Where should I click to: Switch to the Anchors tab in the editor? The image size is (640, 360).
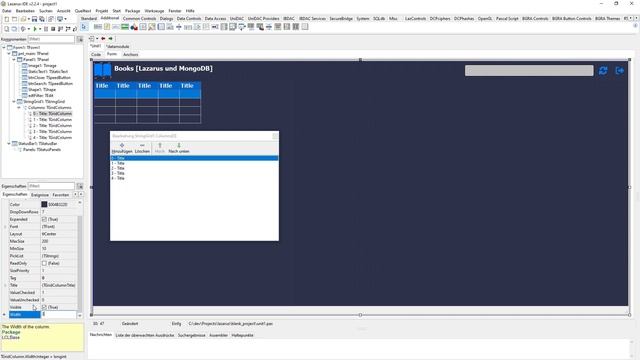coord(131,54)
